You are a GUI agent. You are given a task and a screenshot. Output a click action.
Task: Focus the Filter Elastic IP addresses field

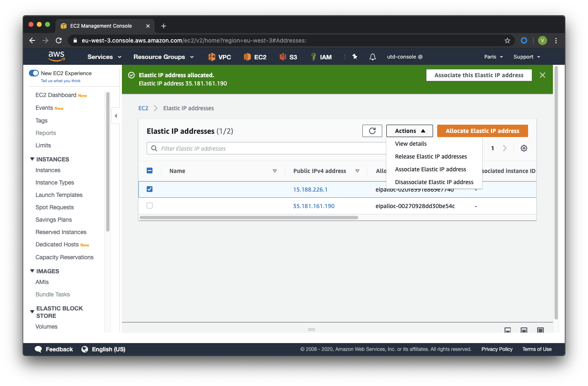pyautogui.click(x=267, y=148)
